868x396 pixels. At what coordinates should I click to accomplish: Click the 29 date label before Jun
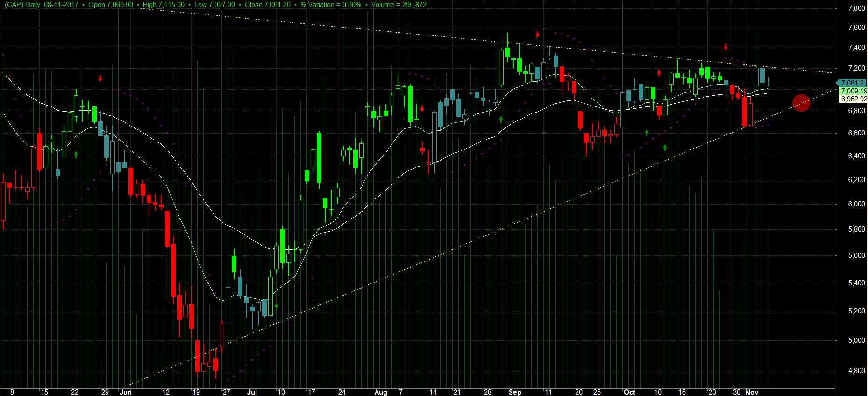pyautogui.click(x=105, y=392)
